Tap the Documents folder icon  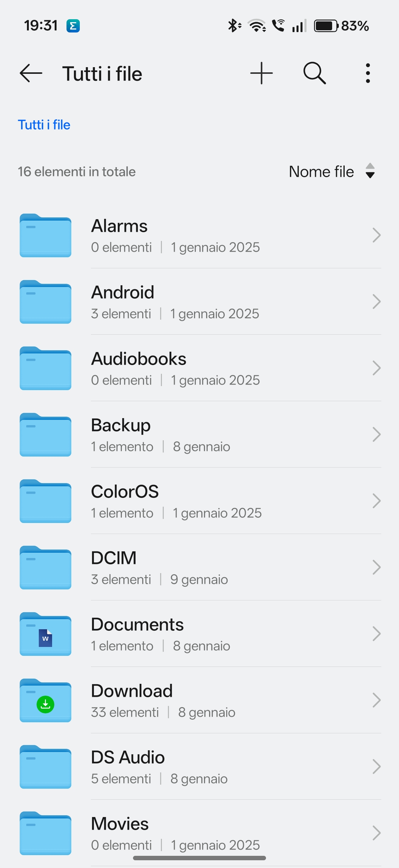point(45,634)
